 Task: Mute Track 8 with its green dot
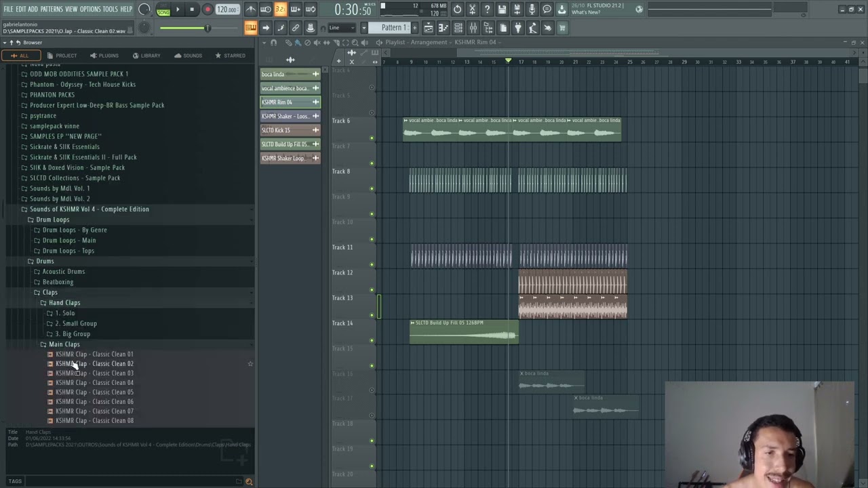tap(372, 188)
